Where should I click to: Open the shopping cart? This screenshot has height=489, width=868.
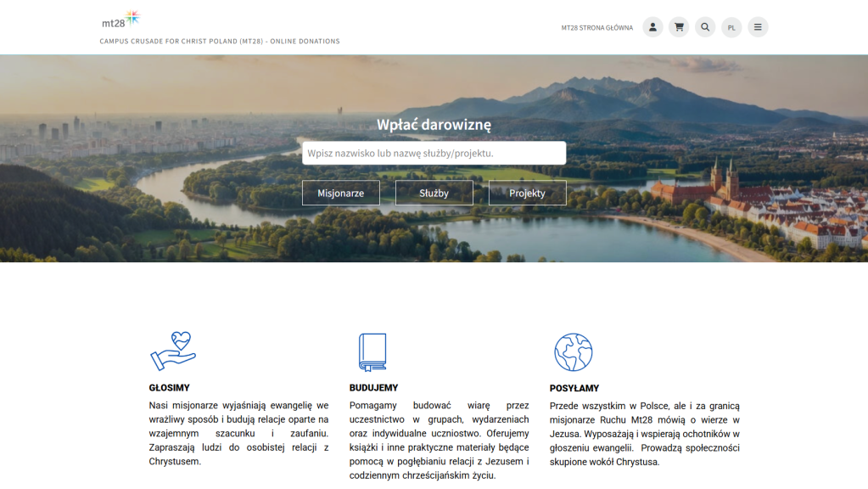(679, 27)
